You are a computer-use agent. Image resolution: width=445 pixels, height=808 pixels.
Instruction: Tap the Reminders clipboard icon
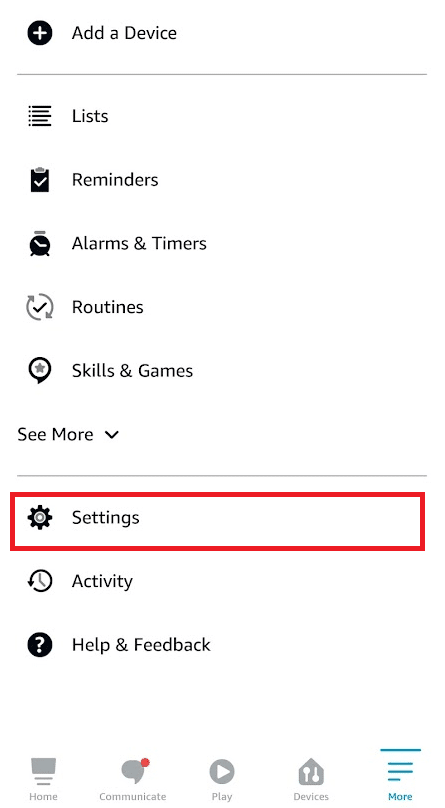pos(40,179)
